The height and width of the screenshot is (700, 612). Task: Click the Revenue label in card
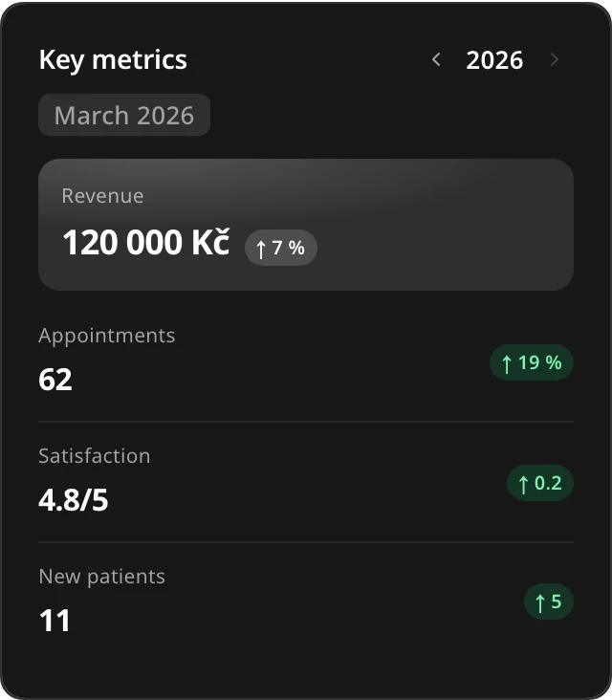pos(102,196)
